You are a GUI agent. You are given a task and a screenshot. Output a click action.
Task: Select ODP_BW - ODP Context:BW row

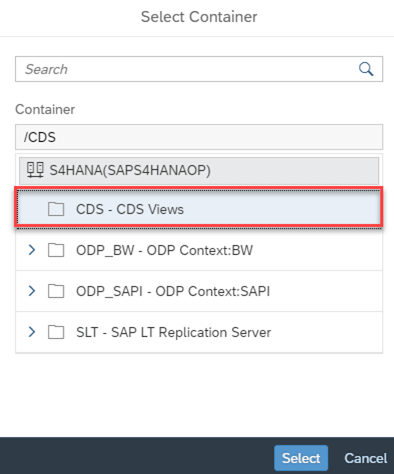(x=199, y=250)
